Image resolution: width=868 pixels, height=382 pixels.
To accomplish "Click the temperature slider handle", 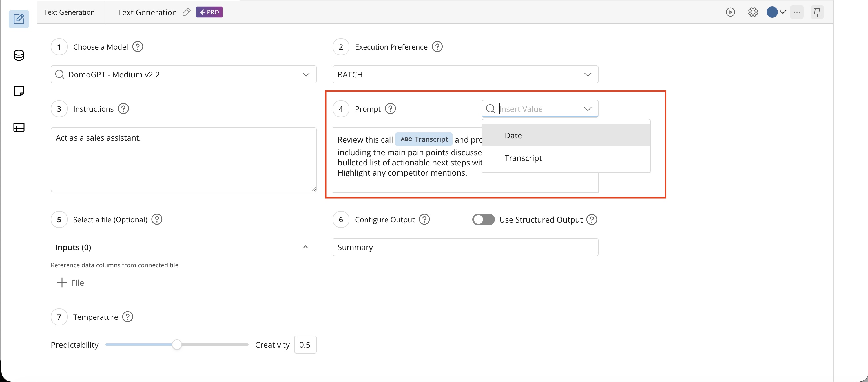I will click(177, 345).
